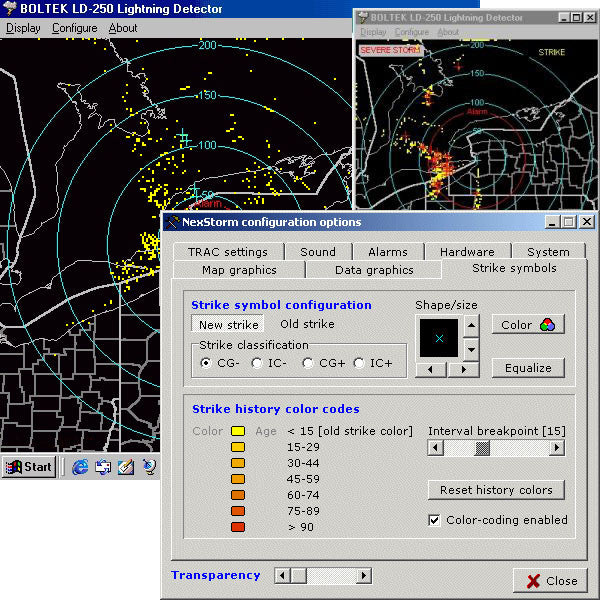Screen dimensions: 600x600
Task: Maximize the second Boltek detector window
Action: pyautogui.click(x=576, y=18)
